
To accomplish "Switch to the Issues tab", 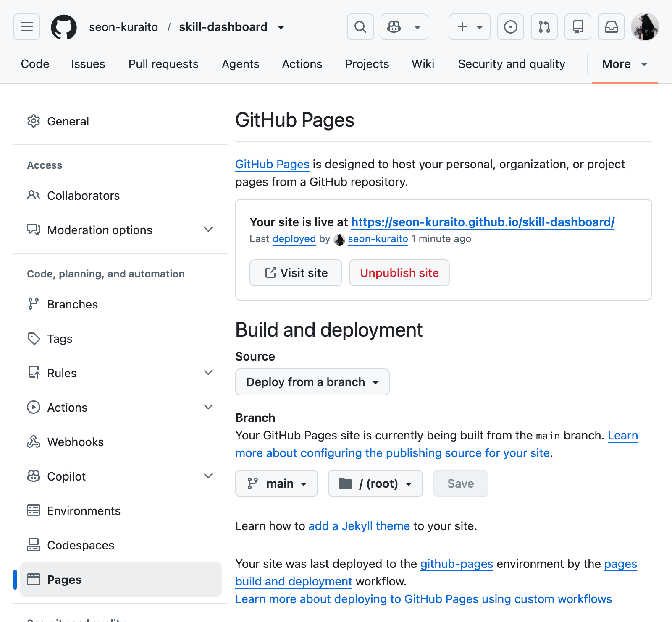I will pyautogui.click(x=88, y=64).
